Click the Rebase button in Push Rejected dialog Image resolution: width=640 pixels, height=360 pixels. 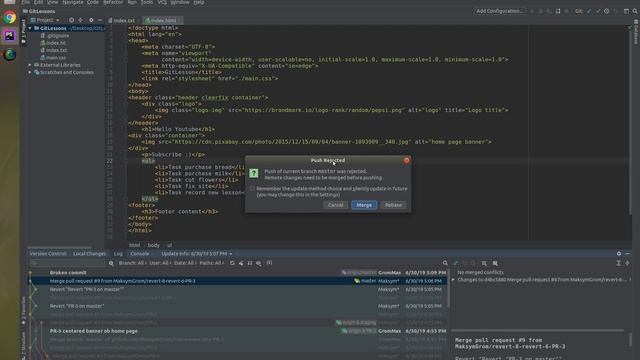pos(393,205)
